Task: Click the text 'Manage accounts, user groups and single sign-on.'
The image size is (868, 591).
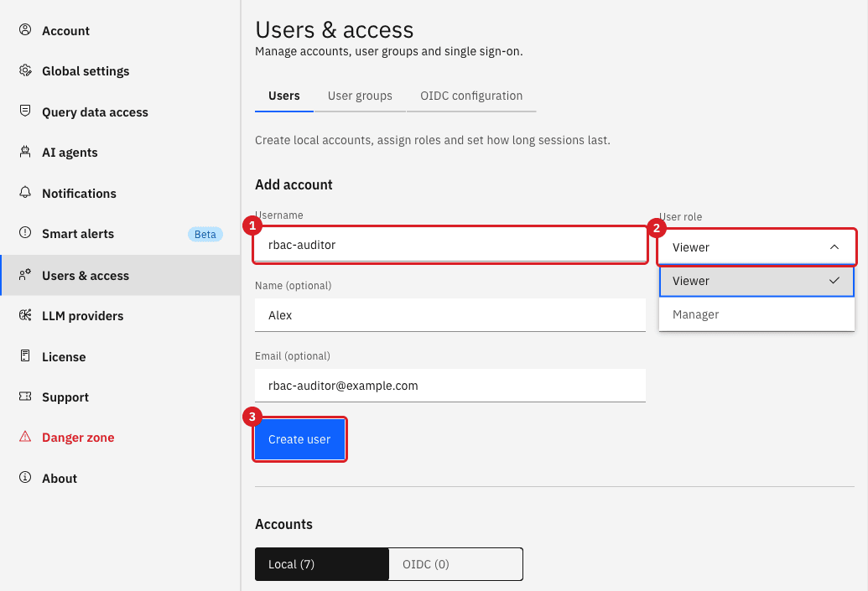Action: tap(388, 51)
